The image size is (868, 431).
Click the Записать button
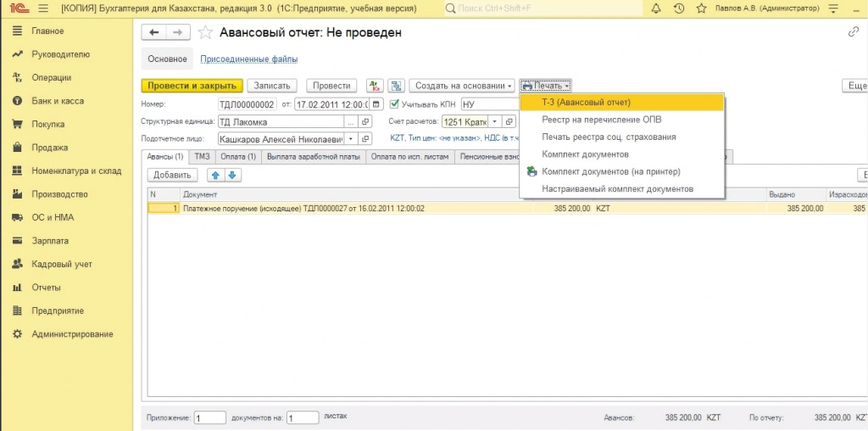[x=272, y=86]
